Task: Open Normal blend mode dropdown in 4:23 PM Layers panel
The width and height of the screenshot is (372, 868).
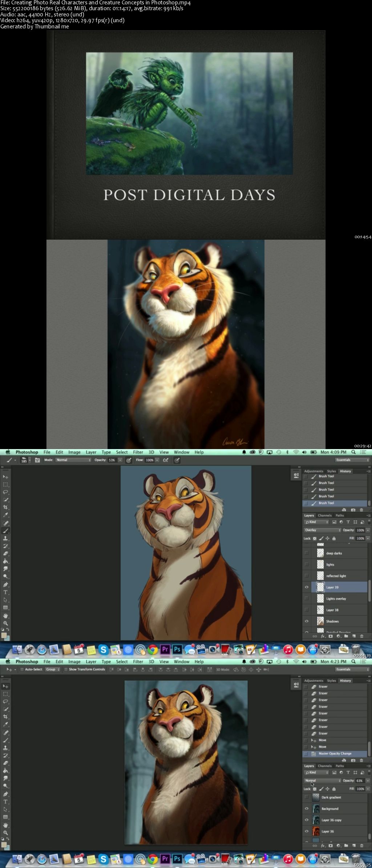Action: [x=322, y=780]
